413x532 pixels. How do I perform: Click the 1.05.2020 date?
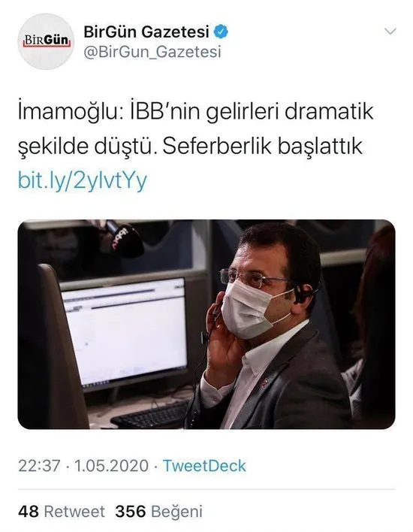click(x=112, y=466)
